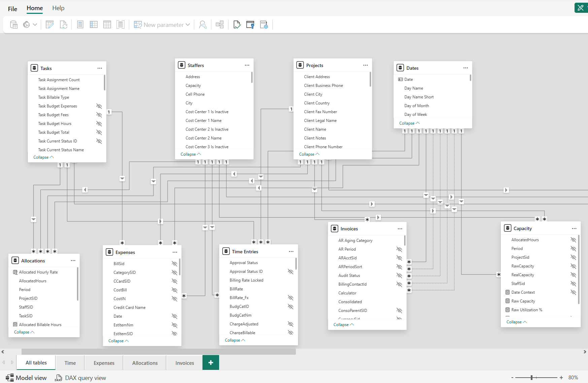
Task: Click the Get data icon
Action: [14, 25]
